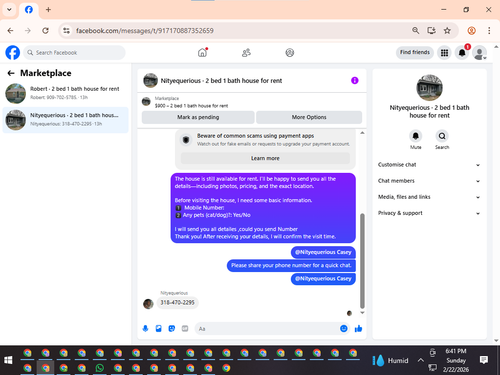Open a new browser tab
Screen dimensions: 500x375
pos(48,10)
